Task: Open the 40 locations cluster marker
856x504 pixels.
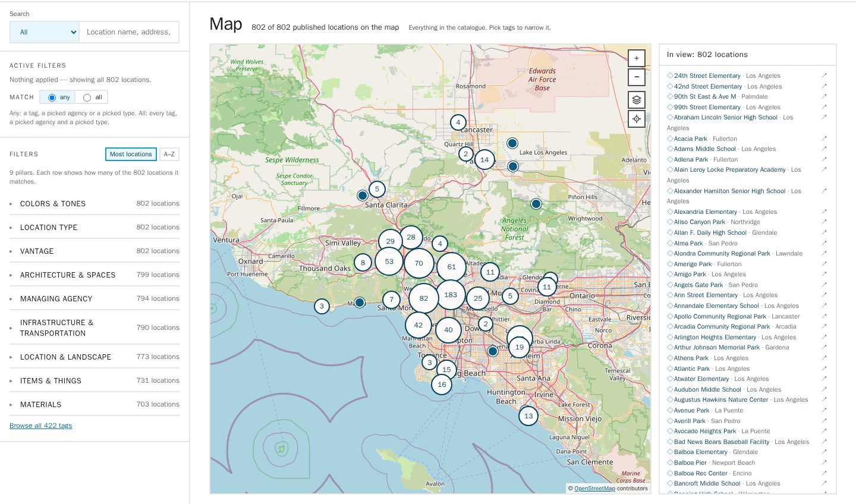Action: (448, 330)
